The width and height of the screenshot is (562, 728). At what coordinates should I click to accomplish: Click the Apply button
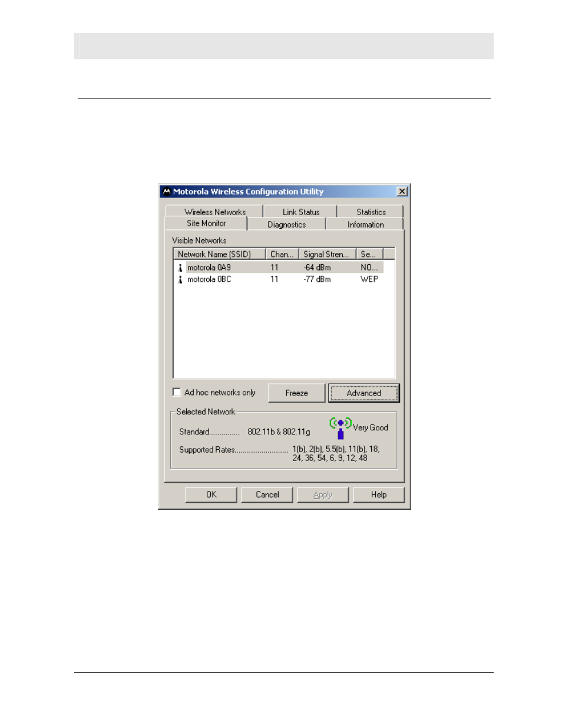(x=323, y=495)
